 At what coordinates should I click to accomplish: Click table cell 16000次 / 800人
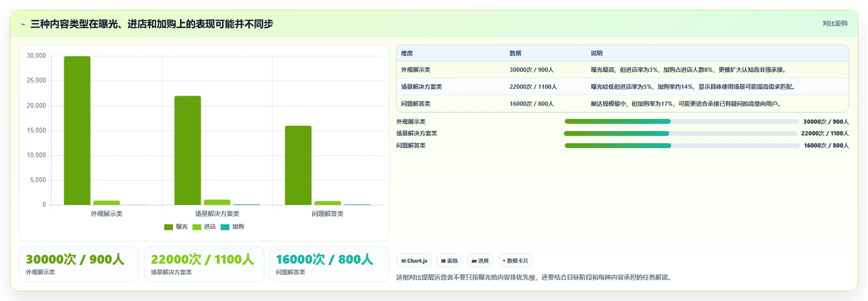(x=532, y=104)
